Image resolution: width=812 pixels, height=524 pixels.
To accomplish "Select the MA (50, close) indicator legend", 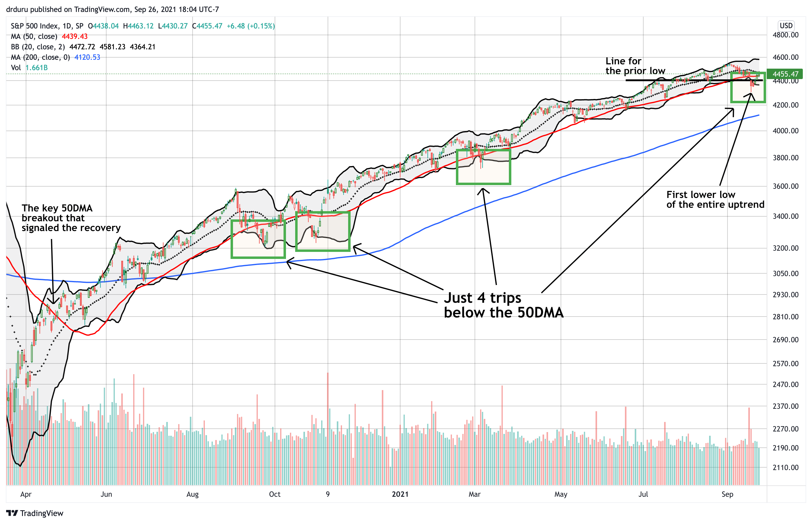I will pyautogui.click(x=49, y=36).
